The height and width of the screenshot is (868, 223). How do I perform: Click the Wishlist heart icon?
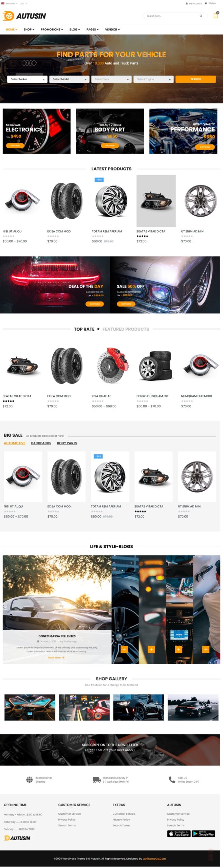(x=206, y=3)
